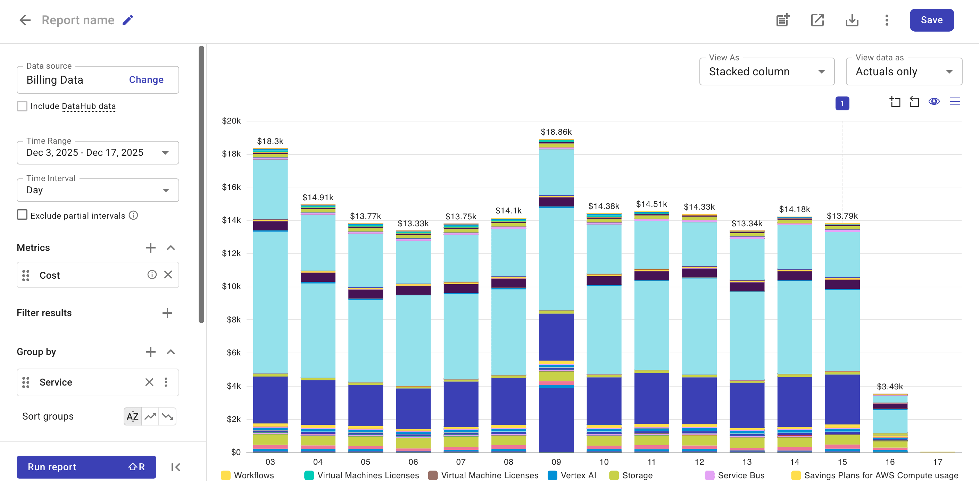Check Exclude partial intervals
Viewport: 980px width, 481px height.
pos(23,215)
